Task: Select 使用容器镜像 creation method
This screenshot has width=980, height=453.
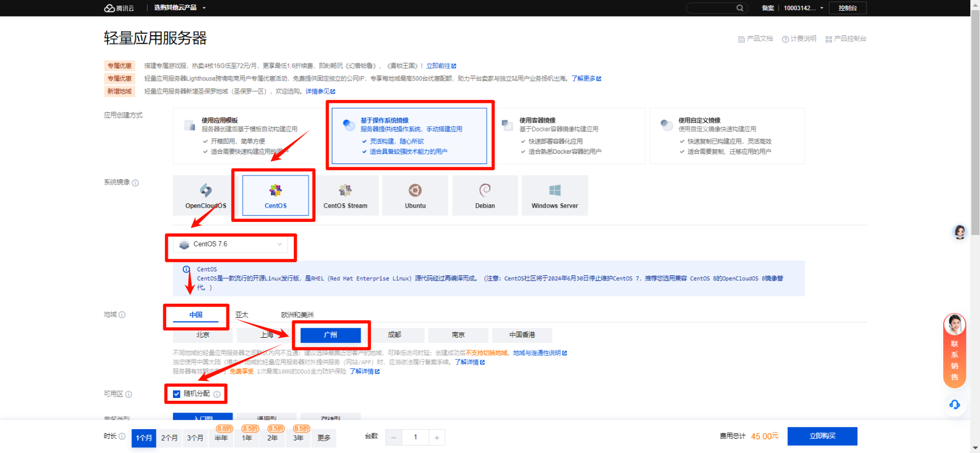Action: tap(568, 136)
